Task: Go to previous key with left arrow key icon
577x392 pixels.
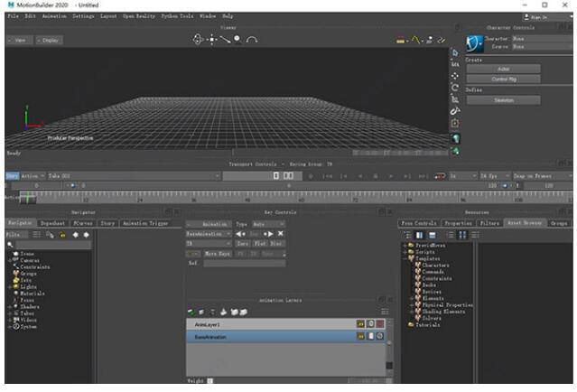Action: coord(241,234)
